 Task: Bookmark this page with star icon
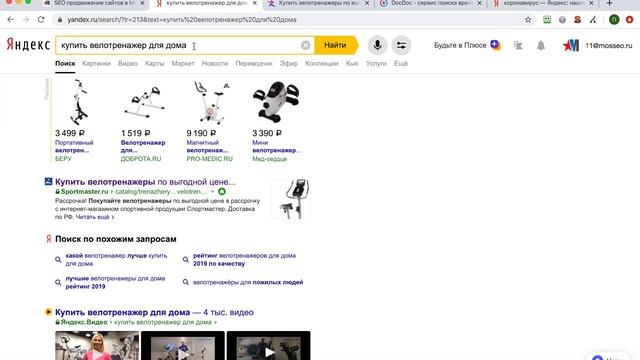click(528, 19)
